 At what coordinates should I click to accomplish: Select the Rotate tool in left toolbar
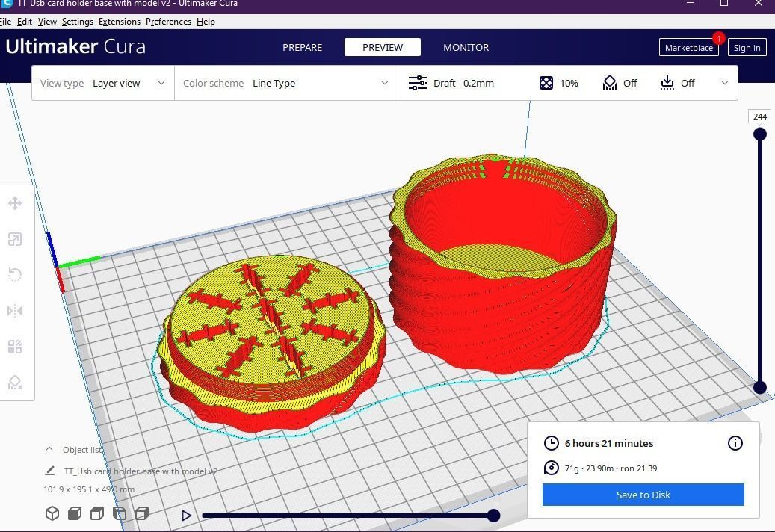click(15, 275)
